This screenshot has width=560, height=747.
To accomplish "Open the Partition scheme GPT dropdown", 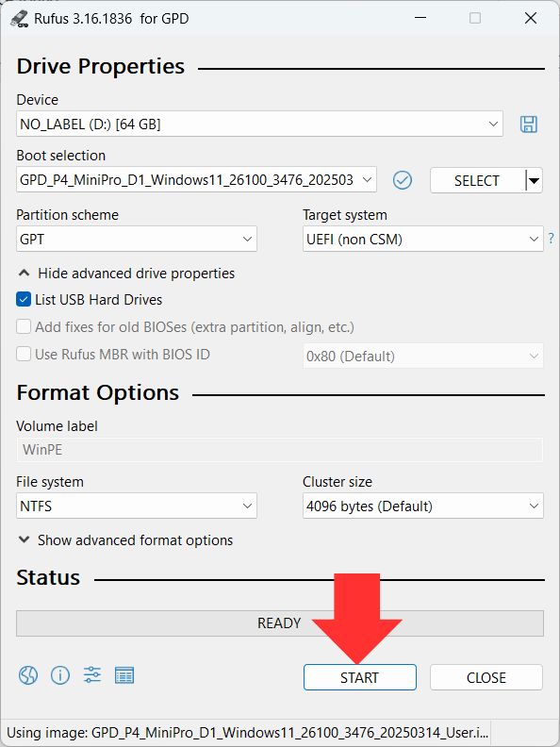I will click(137, 239).
